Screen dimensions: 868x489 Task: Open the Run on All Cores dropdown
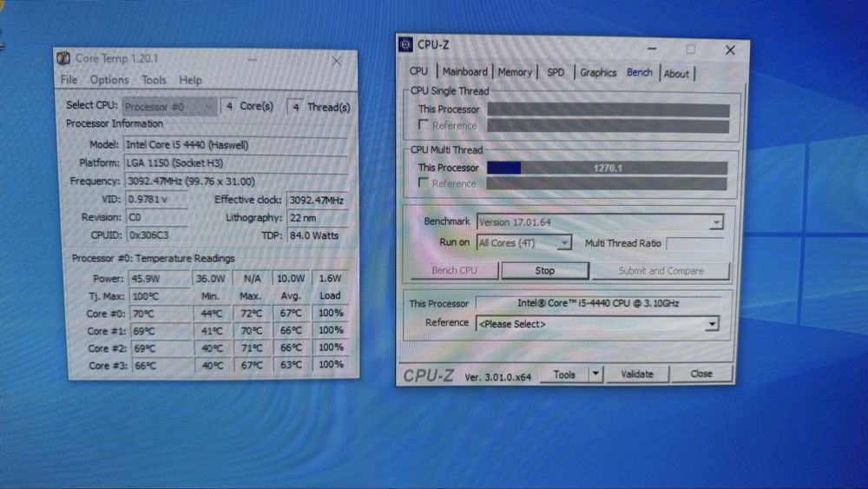[x=564, y=242]
